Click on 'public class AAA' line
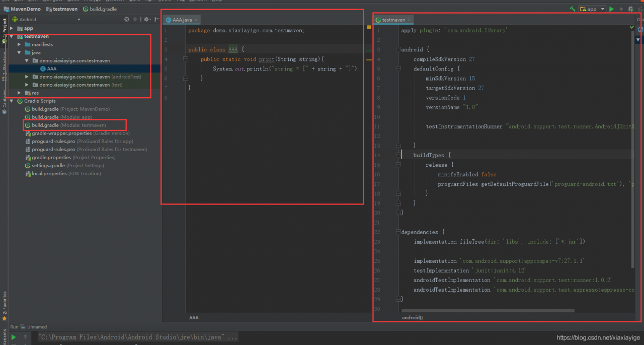644x345 pixels. click(216, 49)
